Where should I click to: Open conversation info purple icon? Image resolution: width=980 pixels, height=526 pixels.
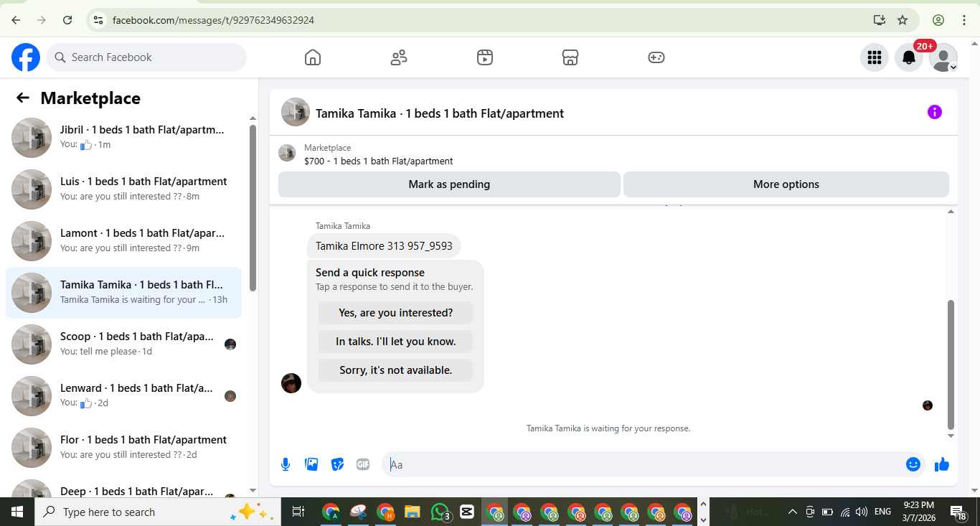(x=935, y=112)
